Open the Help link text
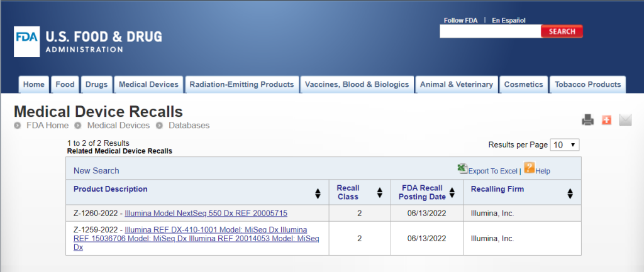 (543, 171)
